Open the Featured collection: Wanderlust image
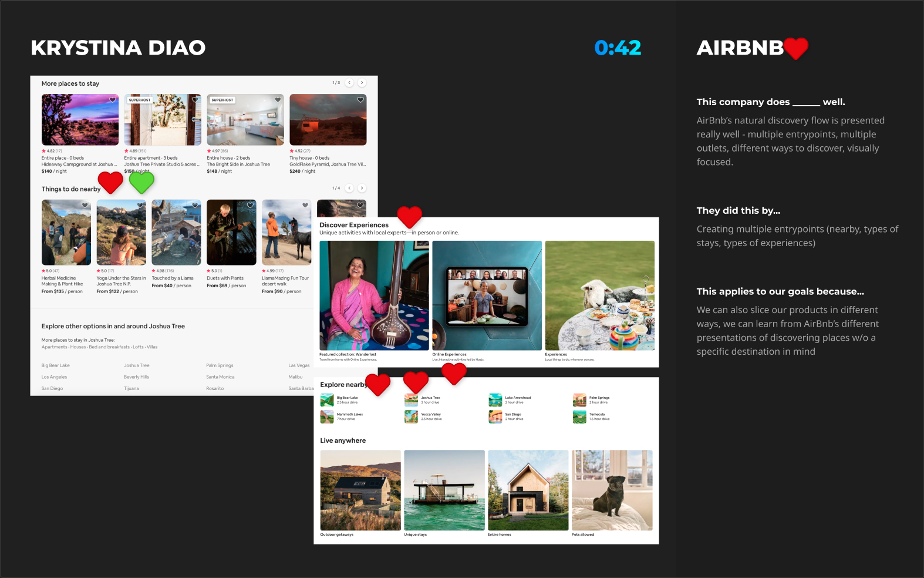 pyautogui.click(x=374, y=295)
